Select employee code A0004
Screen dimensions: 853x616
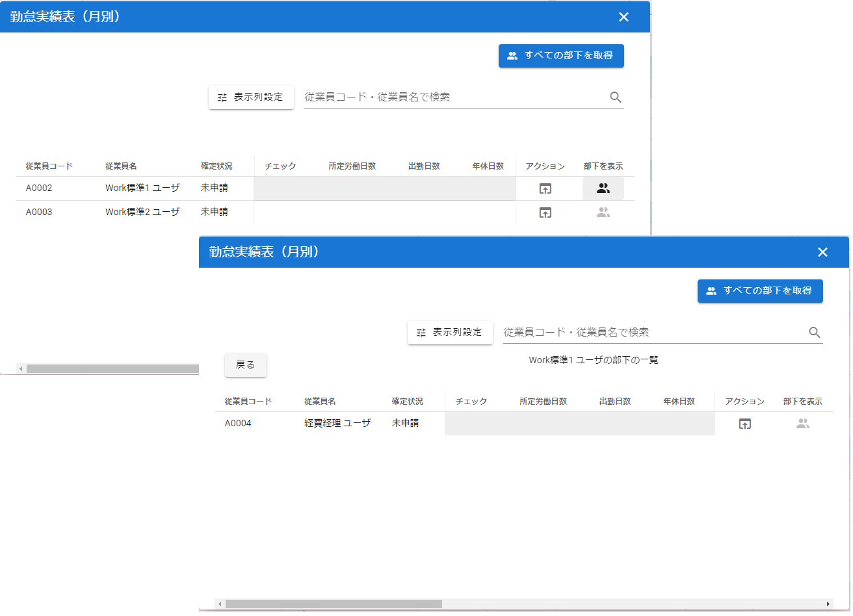click(238, 424)
